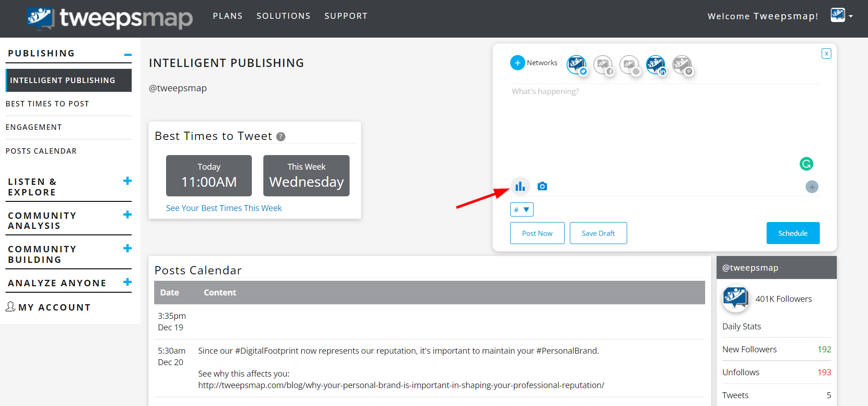Viewport: 868px width, 406px height.
Task: Click the Schedule button
Action: [x=792, y=233]
